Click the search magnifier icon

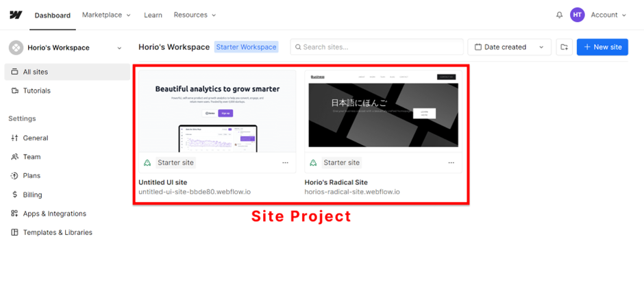[299, 47]
